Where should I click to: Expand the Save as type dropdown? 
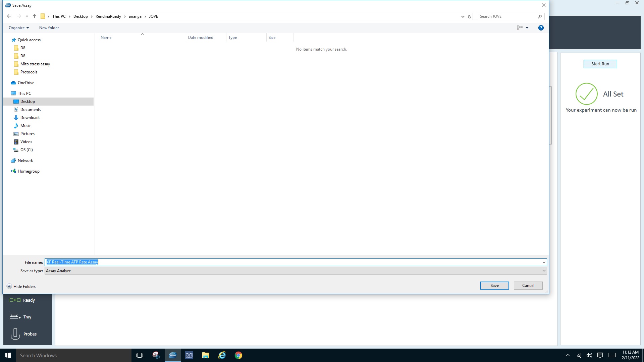tap(544, 271)
